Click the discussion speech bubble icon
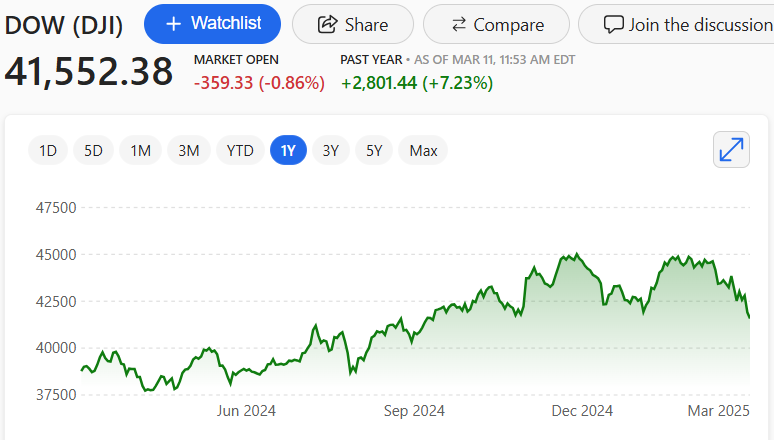Image resolution: width=774 pixels, height=440 pixels. [x=613, y=24]
